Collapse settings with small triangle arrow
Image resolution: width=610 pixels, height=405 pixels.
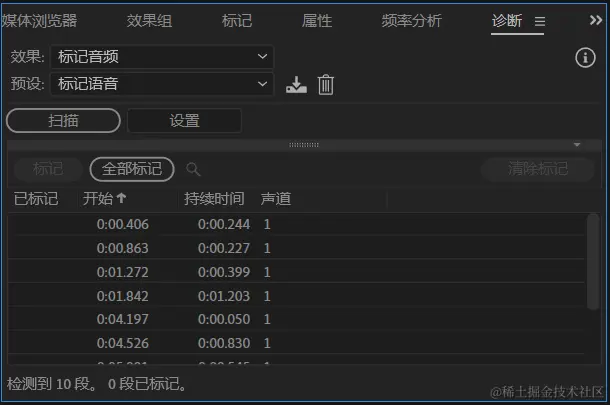coord(577,145)
